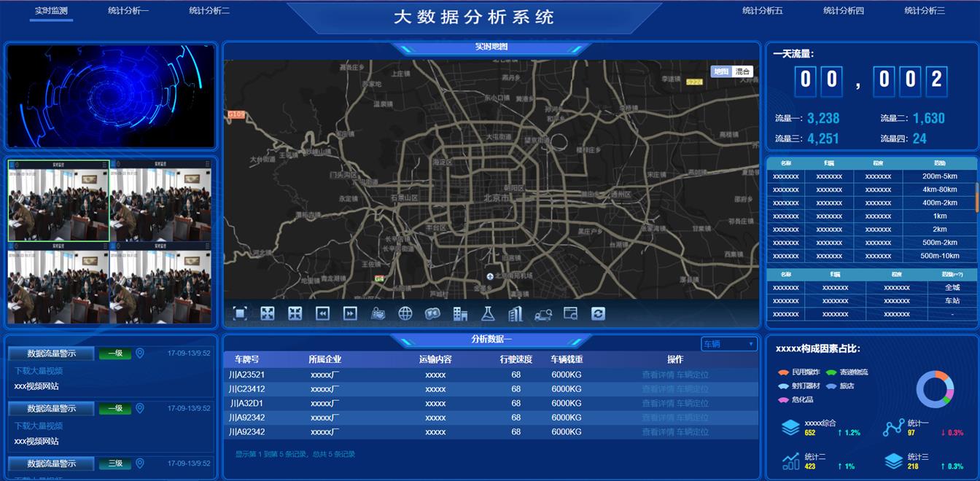
Task: Open the 统计分析三 tab
Action: point(925,11)
